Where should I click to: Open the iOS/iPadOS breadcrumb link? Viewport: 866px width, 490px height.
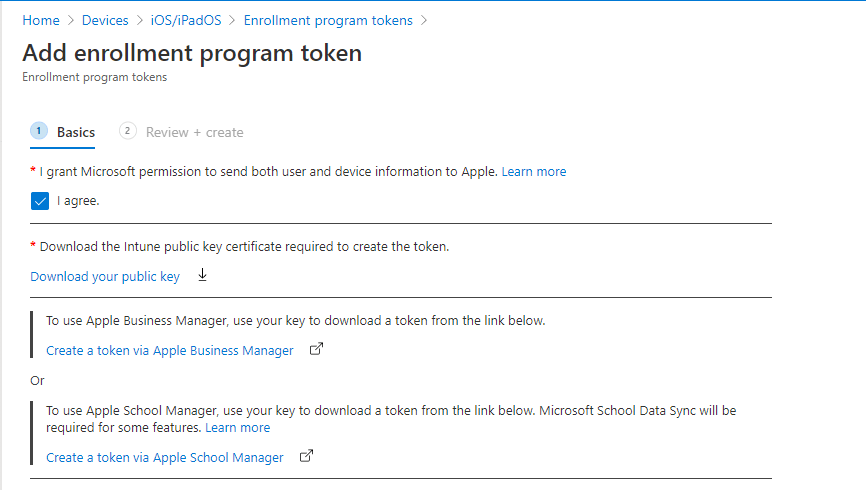tap(179, 20)
